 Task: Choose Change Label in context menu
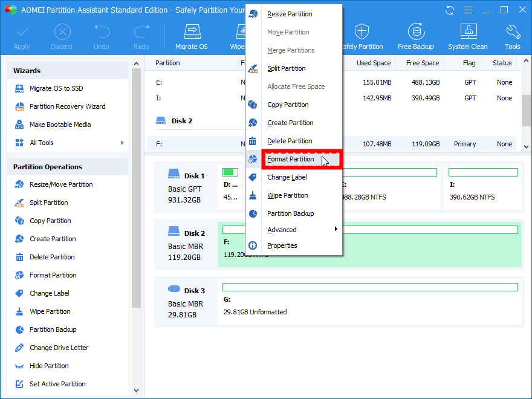287,177
